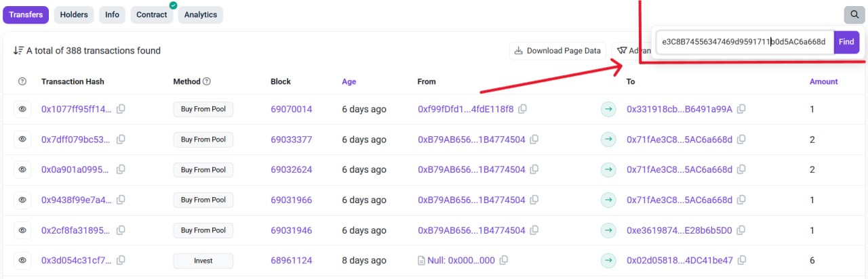The height and width of the screenshot is (279, 868).
Task: Click green arrow in block 69070014 row
Action: click(609, 109)
